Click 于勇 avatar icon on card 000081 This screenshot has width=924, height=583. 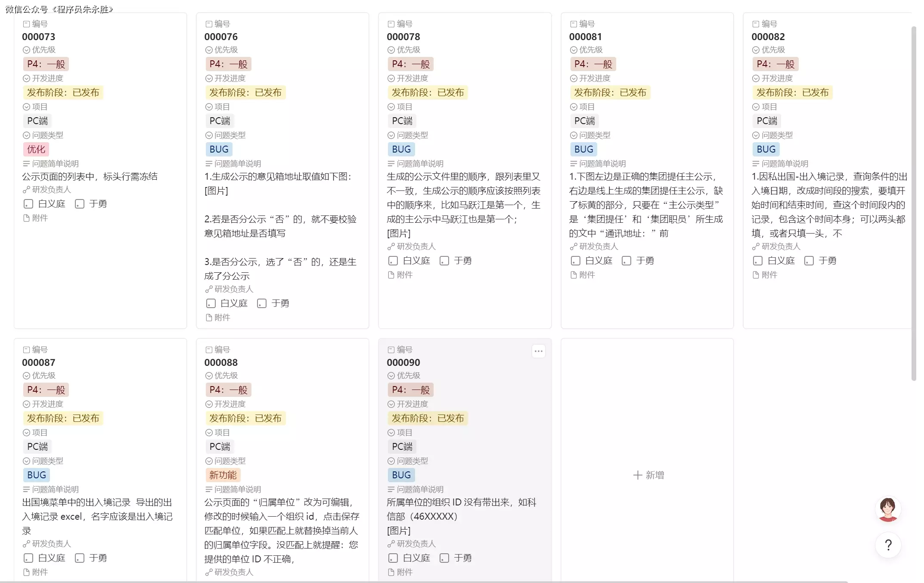(626, 261)
